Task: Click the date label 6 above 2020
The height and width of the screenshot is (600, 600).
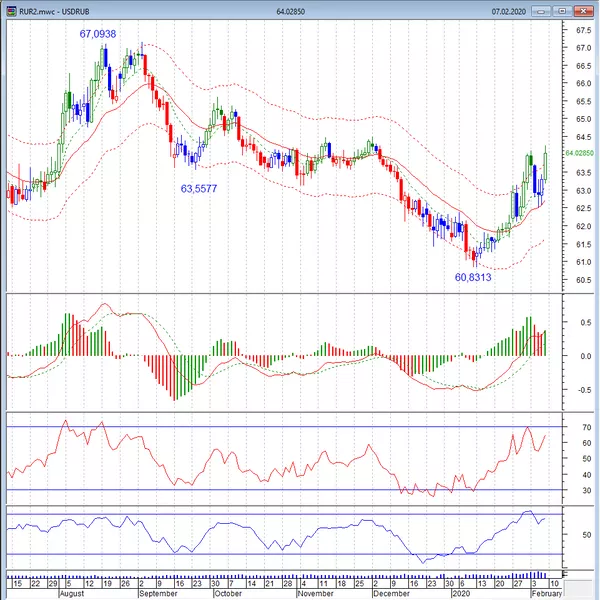Action: (462, 584)
